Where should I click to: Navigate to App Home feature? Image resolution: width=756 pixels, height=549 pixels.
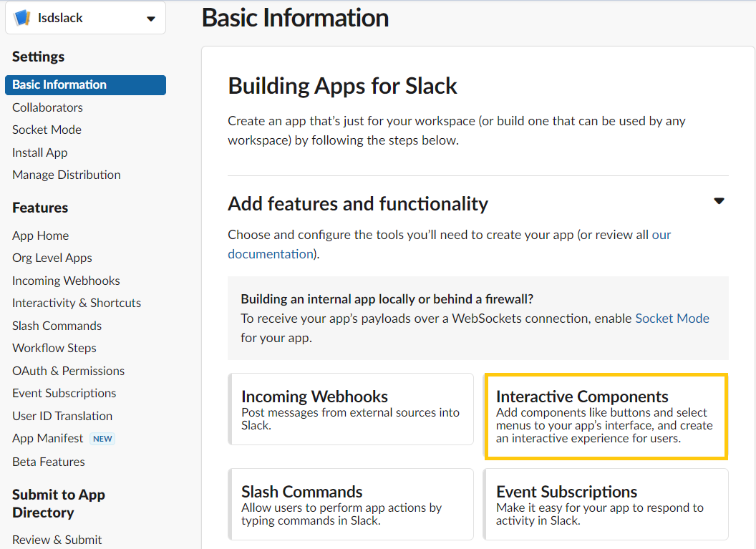coord(40,235)
